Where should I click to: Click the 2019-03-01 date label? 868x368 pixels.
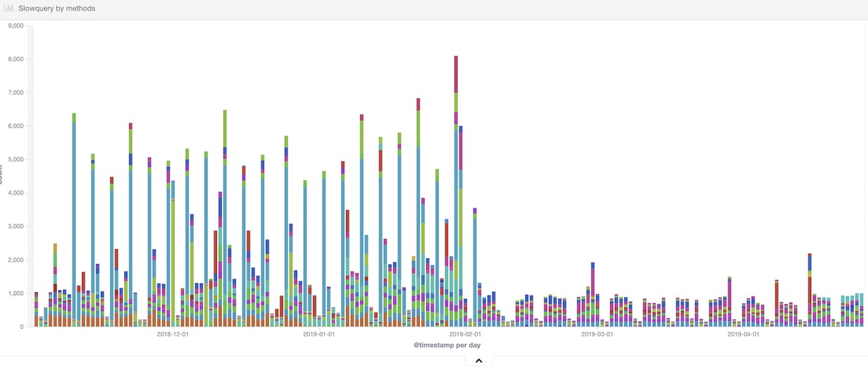(x=597, y=334)
